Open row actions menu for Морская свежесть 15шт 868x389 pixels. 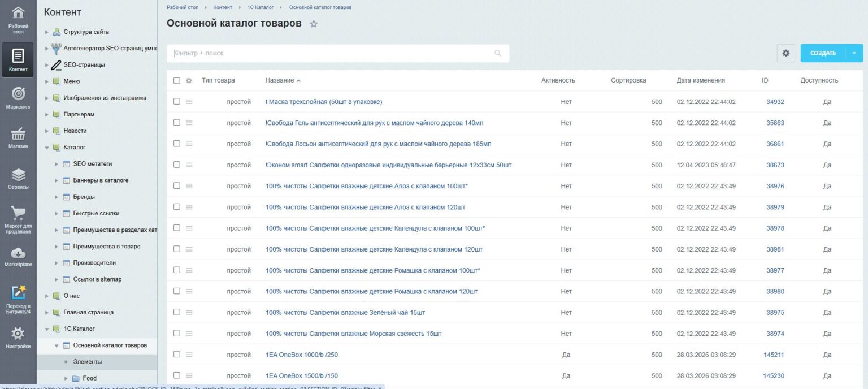pos(189,334)
